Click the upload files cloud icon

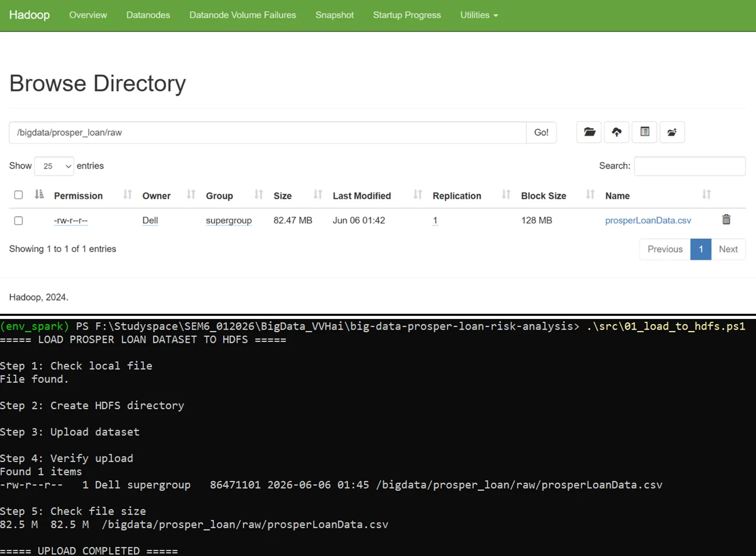coord(617,132)
